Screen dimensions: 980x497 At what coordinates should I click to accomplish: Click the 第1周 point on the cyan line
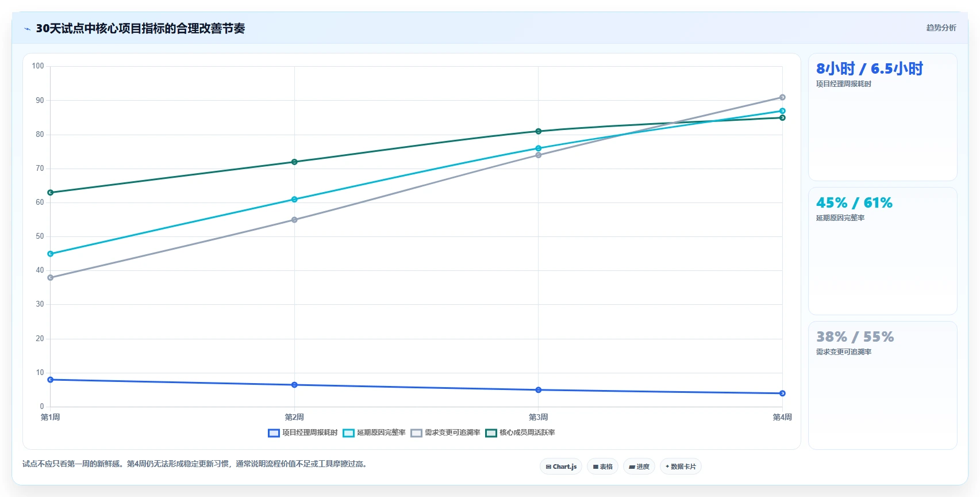click(51, 254)
